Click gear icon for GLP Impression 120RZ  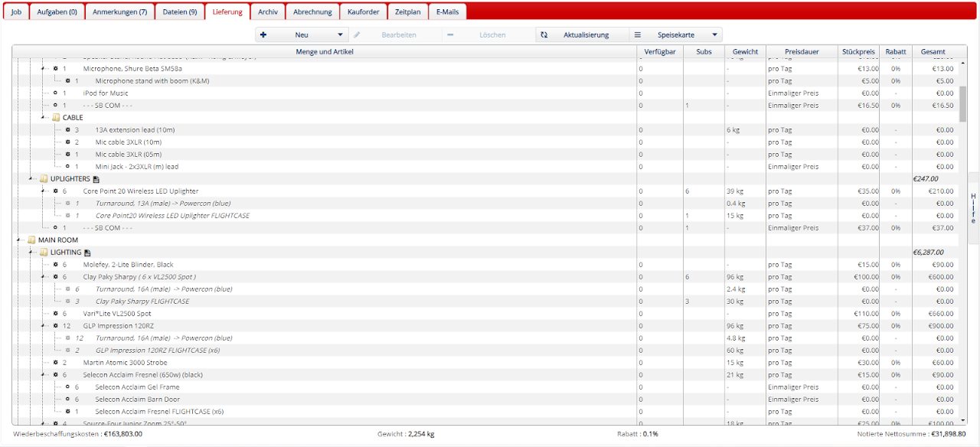[56, 326]
